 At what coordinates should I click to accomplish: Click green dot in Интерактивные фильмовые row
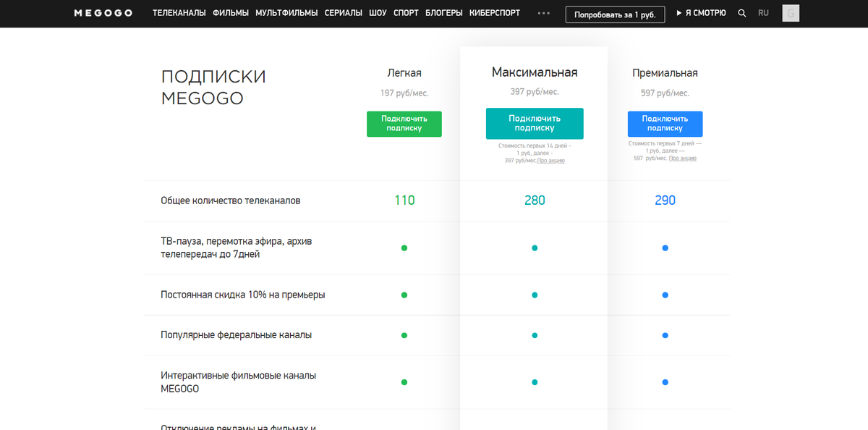(x=404, y=382)
